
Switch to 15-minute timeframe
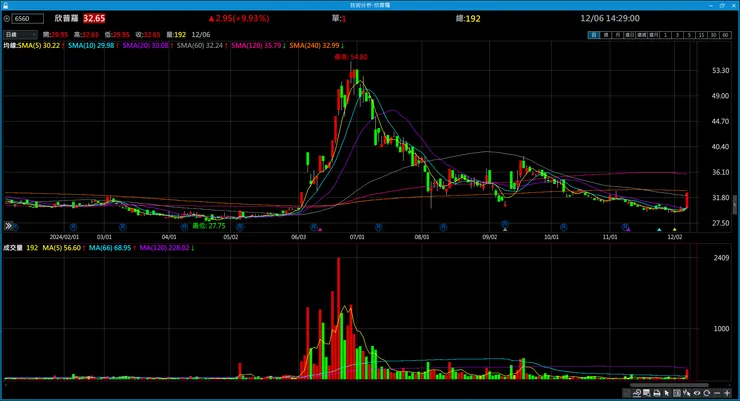click(x=701, y=35)
